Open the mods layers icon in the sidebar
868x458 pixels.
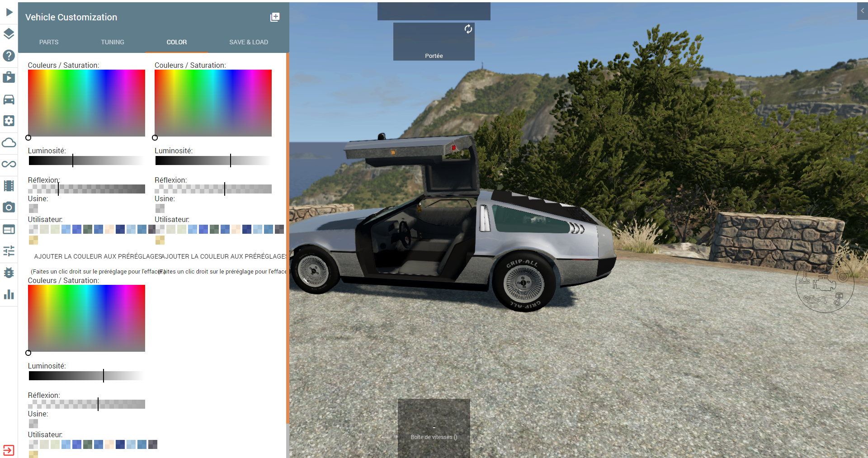[9, 34]
